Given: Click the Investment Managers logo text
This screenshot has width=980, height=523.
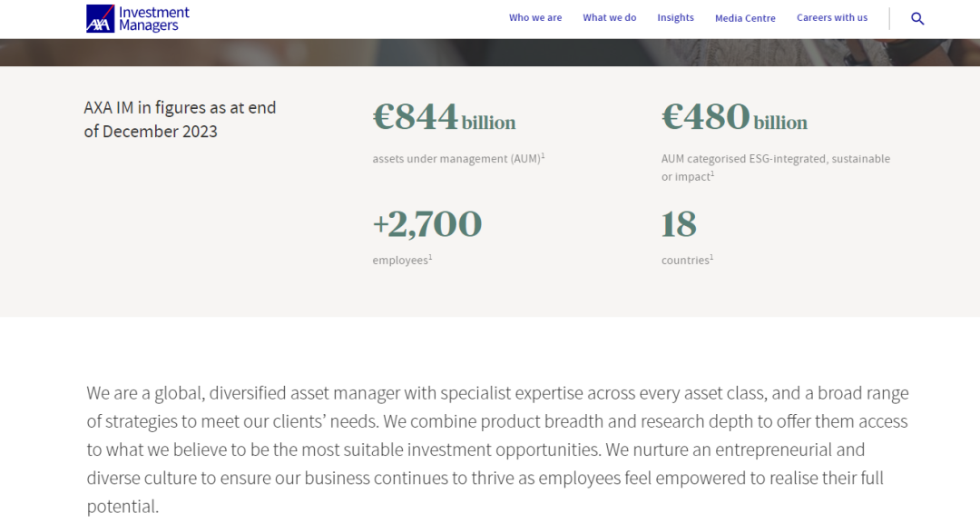Looking at the screenshot, I should (153, 19).
